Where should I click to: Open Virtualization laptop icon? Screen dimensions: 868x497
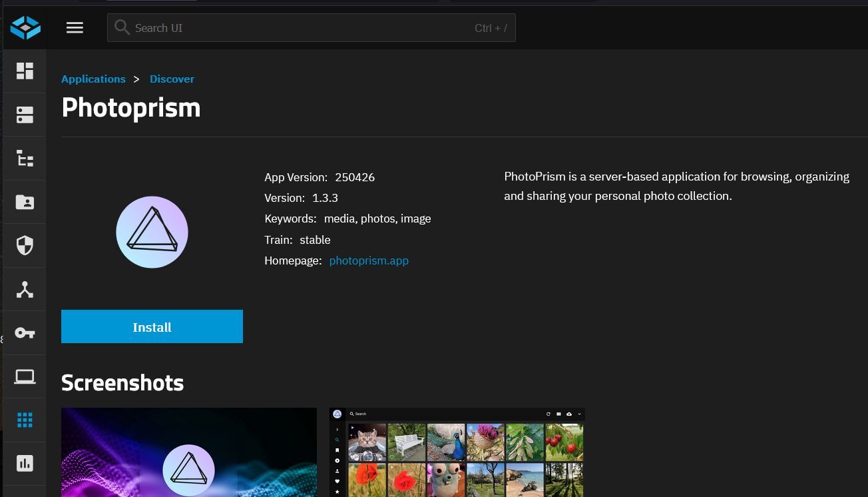point(25,376)
